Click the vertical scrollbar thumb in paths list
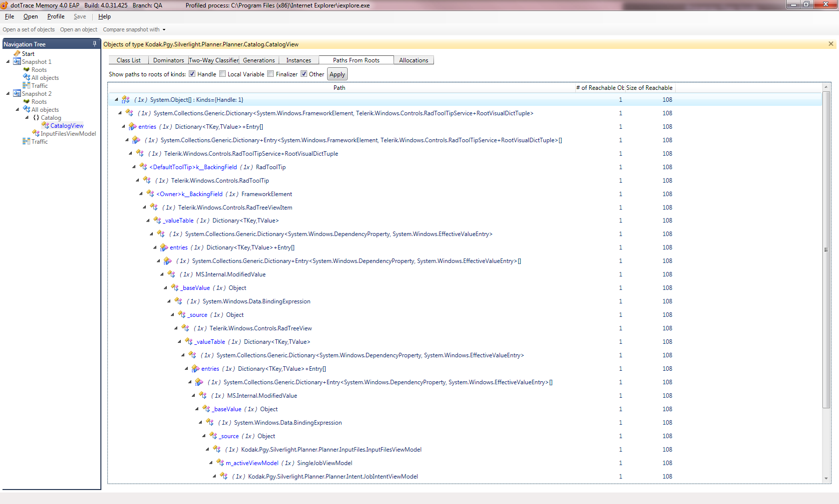 click(x=826, y=250)
